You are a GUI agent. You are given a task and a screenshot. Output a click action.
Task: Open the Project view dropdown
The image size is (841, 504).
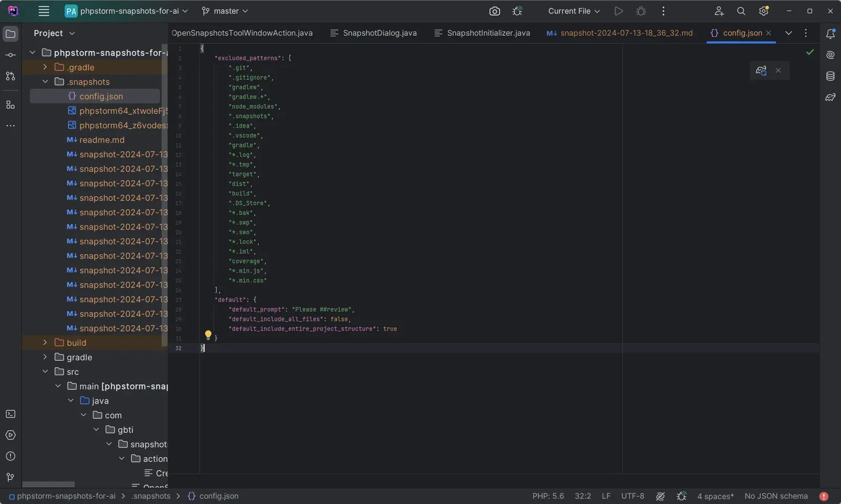[x=54, y=33]
